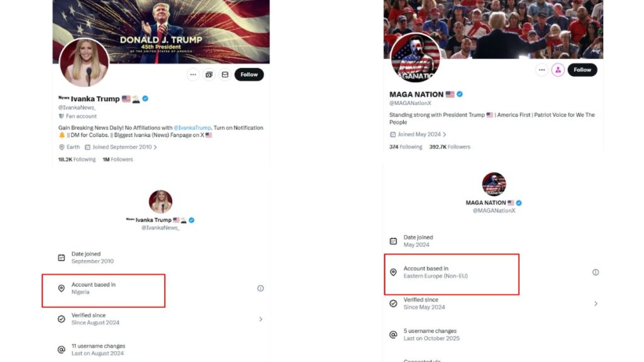Screen dimensions: 644x362
Task: Click the blue verified badge next to MAGA NATION header name
Action: 460,94
